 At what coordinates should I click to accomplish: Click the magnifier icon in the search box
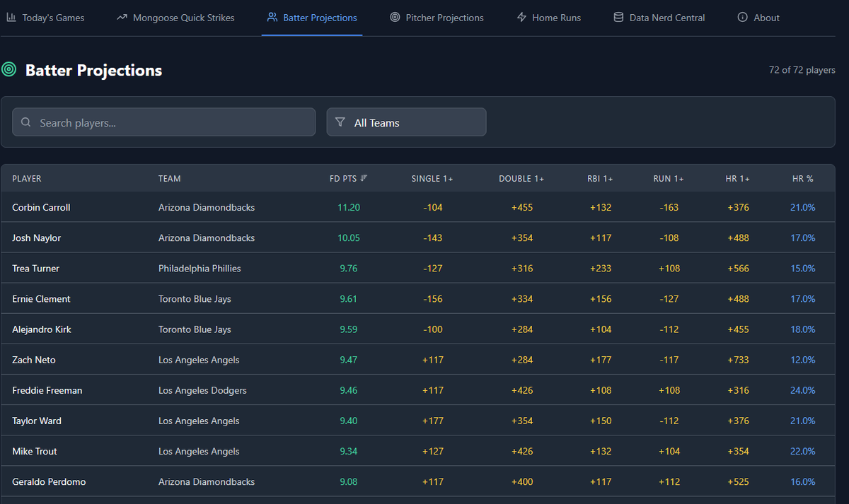pyautogui.click(x=26, y=122)
